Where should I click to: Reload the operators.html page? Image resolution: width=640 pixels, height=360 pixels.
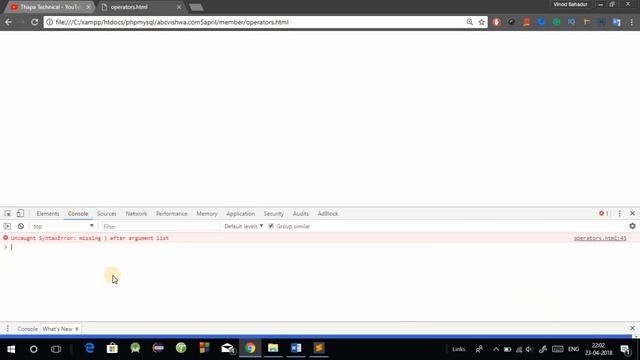[x=35, y=22]
